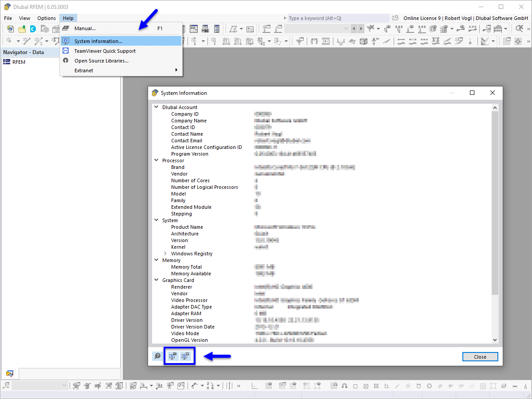Open the Options menu

(47, 18)
